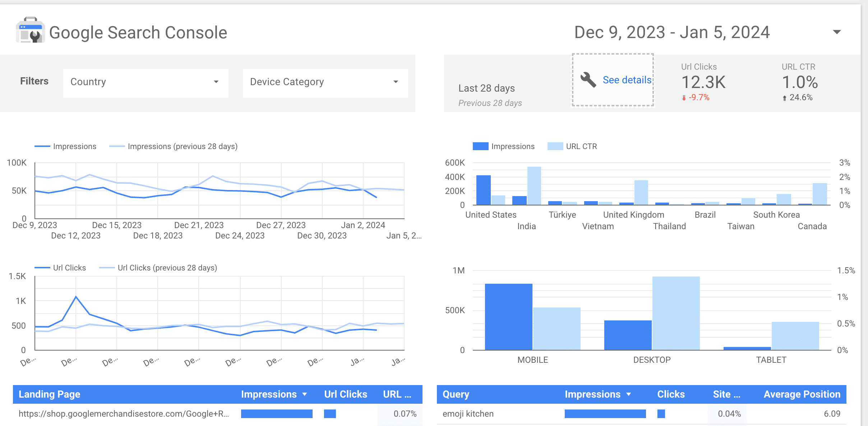
Task: Click the Canada URL CTR bar
Action: click(x=820, y=194)
